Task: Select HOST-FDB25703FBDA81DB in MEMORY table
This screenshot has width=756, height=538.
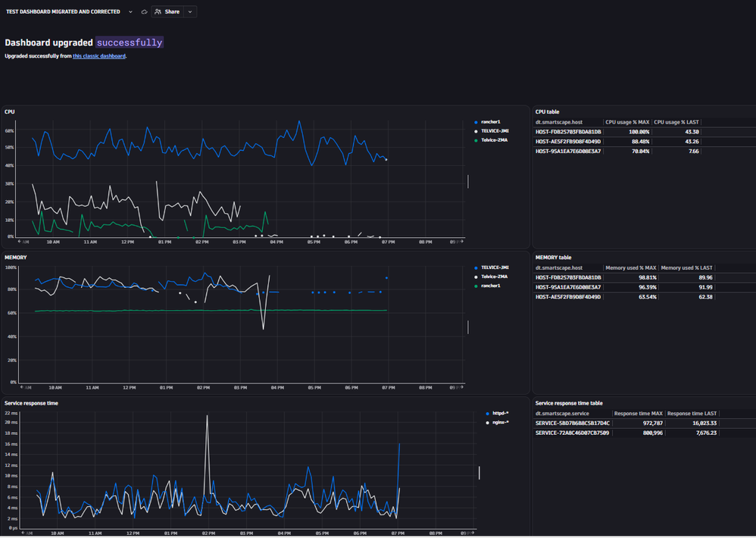Action: pyautogui.click(x=568, y=277)
